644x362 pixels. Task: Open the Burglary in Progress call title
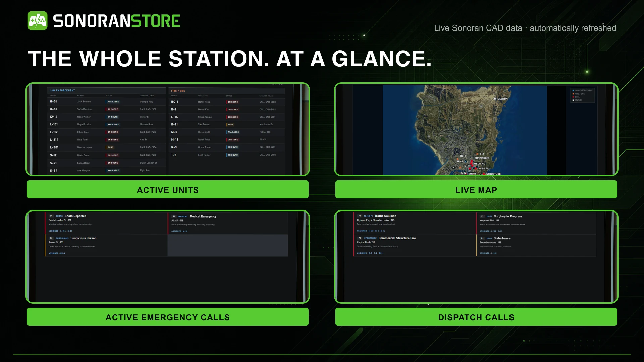[508, 216]
